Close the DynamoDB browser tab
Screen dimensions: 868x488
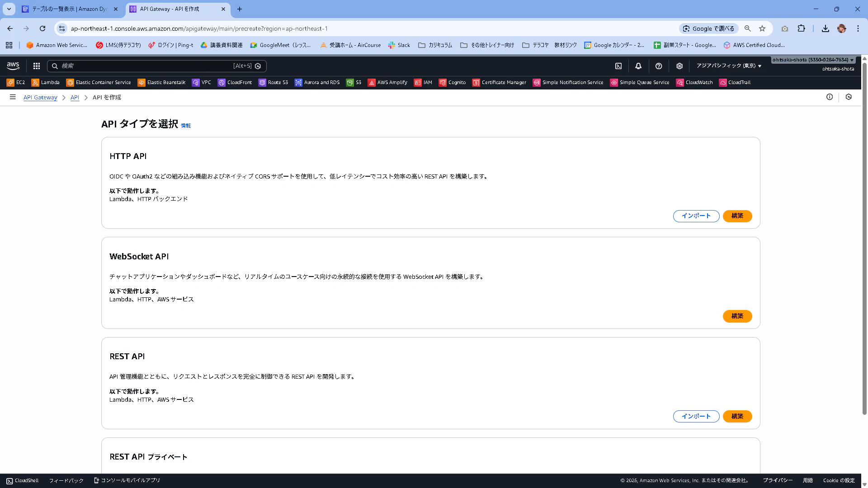[116, 9]
